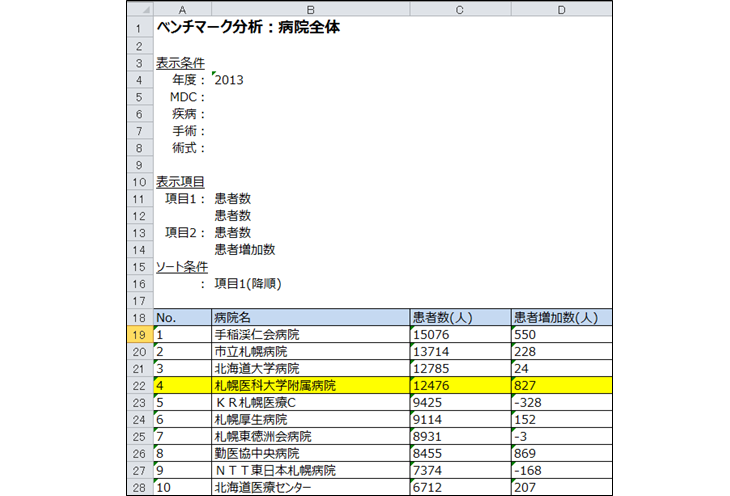Click the ソート条件 heading cell
The height and width of the screenshot is (496, 730).
tap(182, 267)
